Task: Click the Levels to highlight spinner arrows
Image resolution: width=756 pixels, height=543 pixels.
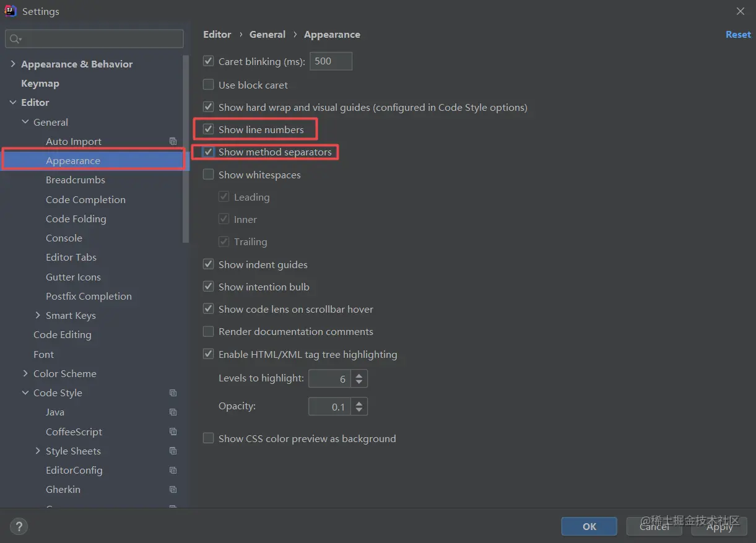Action: 359,378
